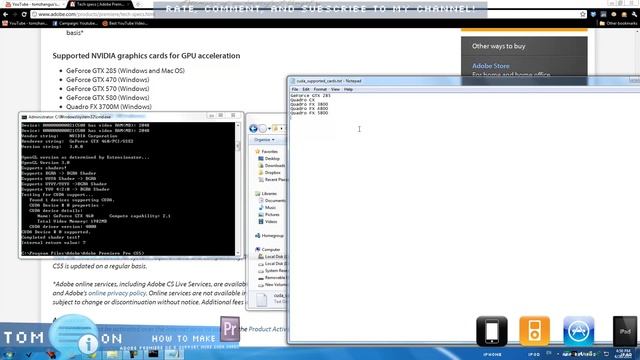
Task: Click the blue App Store overlay icon
Action: tap(578, 331)
